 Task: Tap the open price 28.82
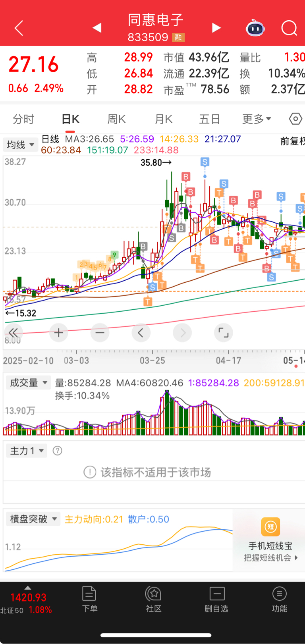pyautogui.click(x=138, y=89)
